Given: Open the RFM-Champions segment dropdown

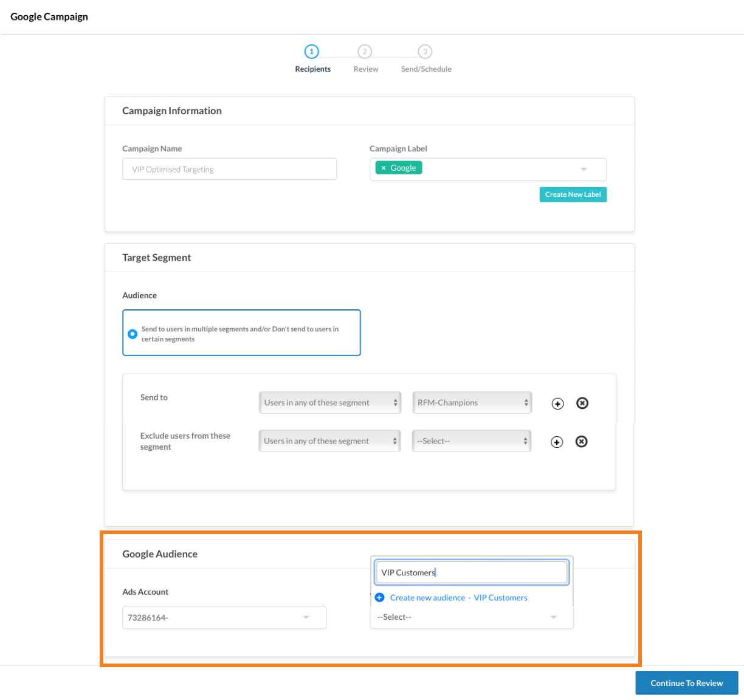Looking at the screenshot, I should [472, 402].
